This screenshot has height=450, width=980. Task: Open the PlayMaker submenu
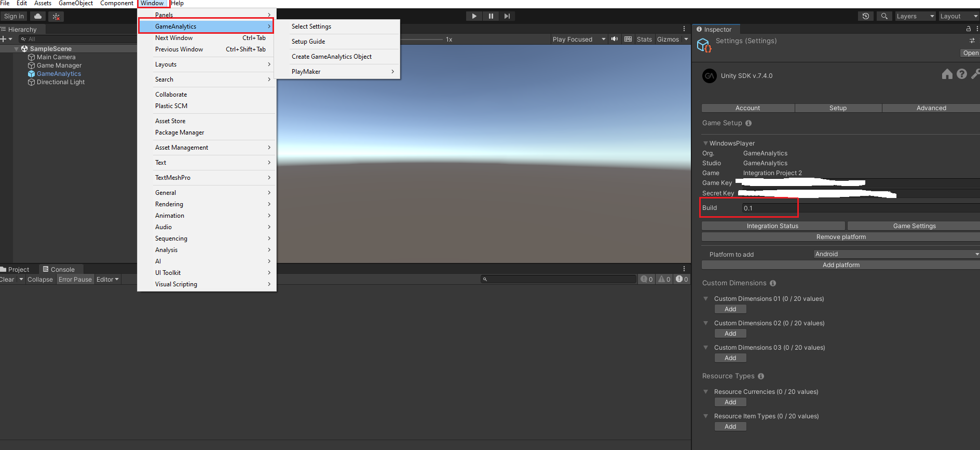pos(337,72)
